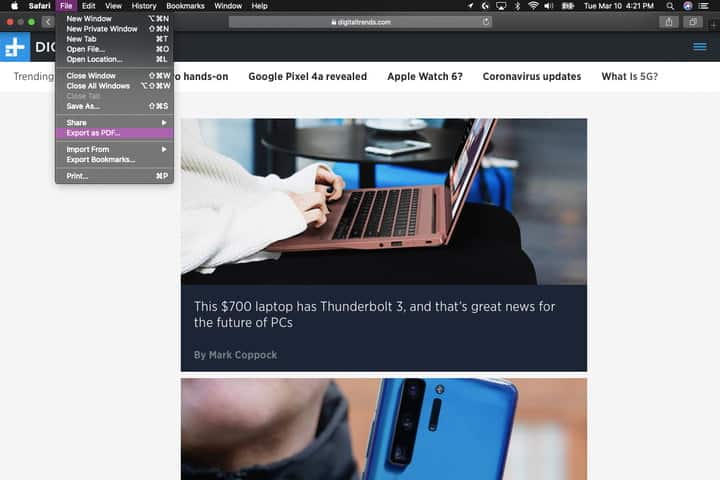Open the Coronavirus updates trending link
Screen dimensions: 720x480
point(531,76)
